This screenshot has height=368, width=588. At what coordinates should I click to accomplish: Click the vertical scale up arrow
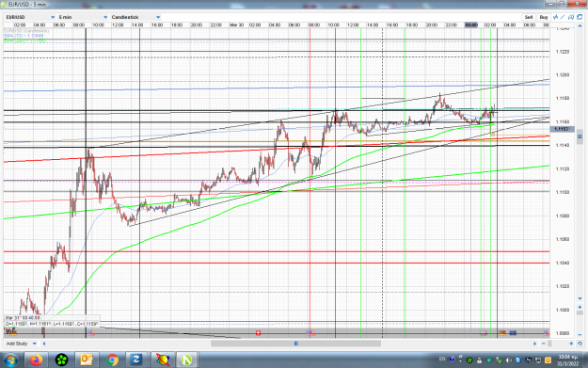click(x=580, y=25)
